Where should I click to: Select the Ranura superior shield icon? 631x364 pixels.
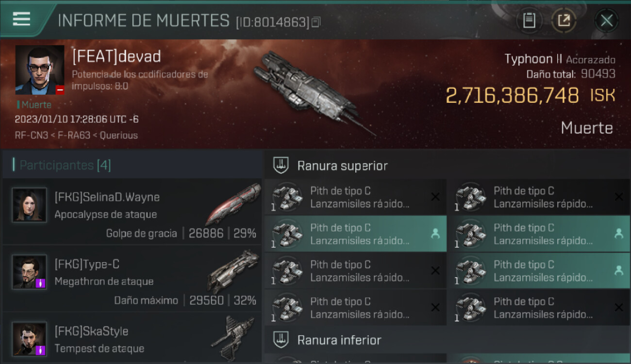(x=282, y=165)
